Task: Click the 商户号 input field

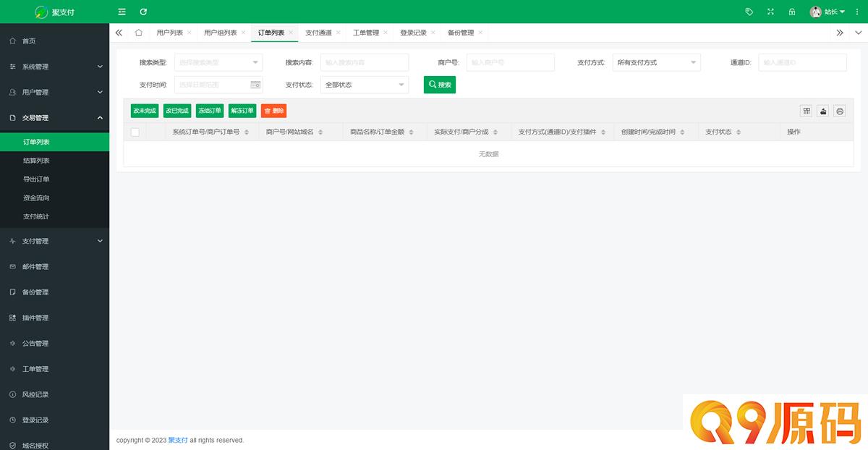Action: pyautogui.click(x=511, y=62)
